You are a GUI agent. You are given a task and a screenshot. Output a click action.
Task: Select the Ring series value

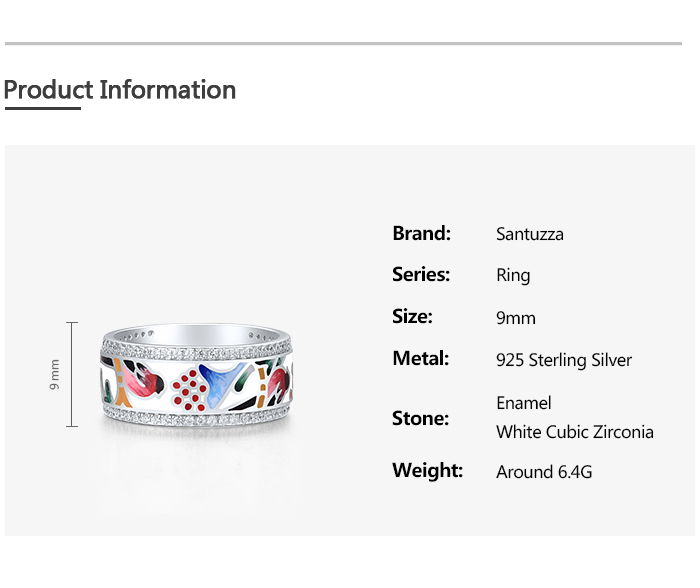(x=513, y=275)
